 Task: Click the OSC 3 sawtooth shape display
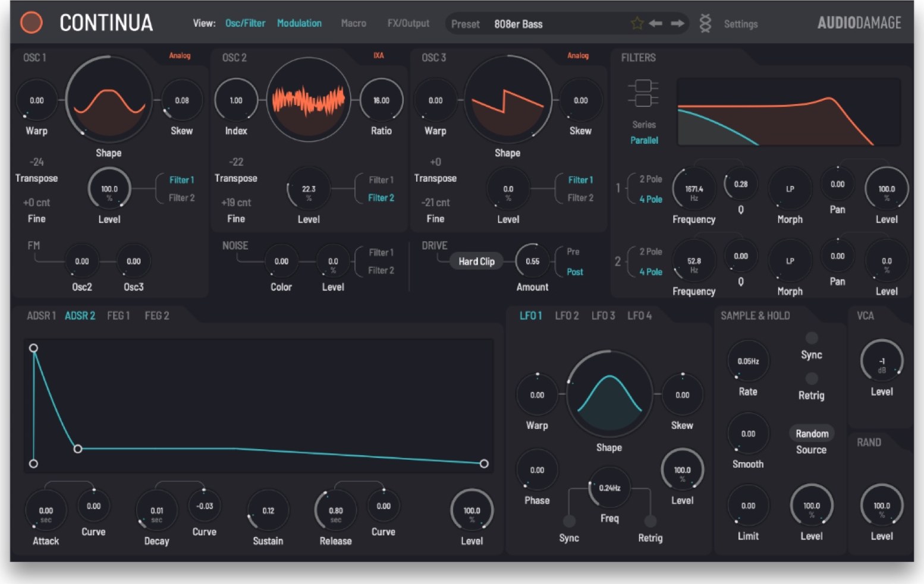507,100
